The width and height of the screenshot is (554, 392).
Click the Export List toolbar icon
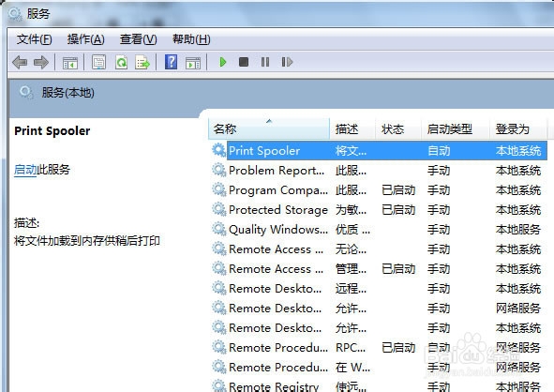[x=142, y=62]
